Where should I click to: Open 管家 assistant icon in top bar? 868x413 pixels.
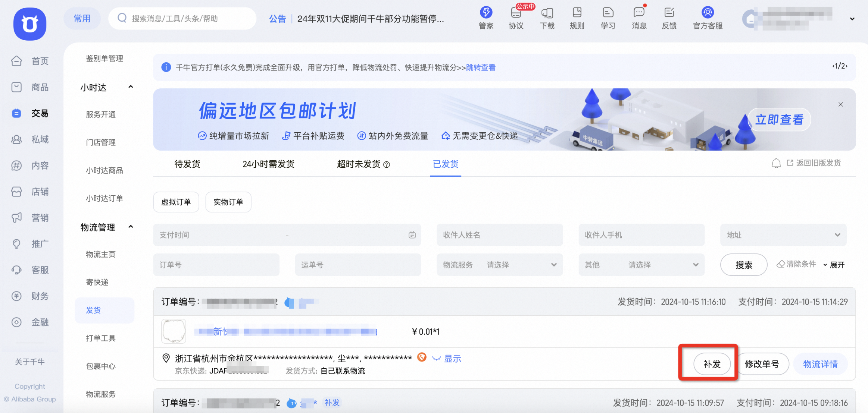point(486,18)
